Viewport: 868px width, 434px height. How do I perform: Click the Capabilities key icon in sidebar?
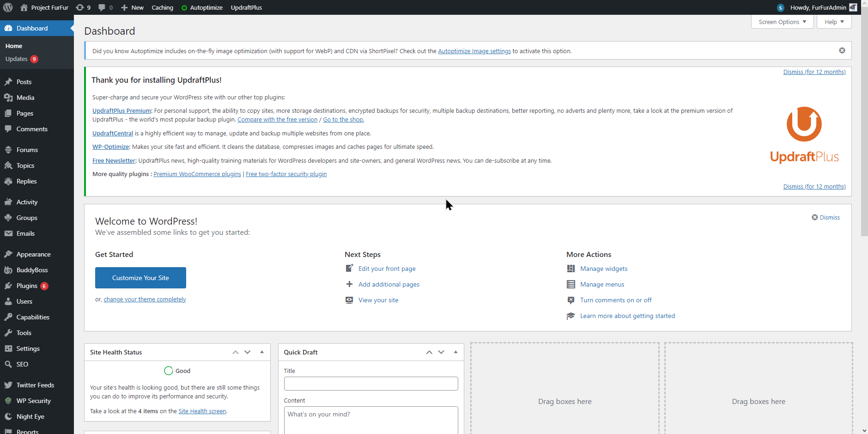[x=8, y=317]
